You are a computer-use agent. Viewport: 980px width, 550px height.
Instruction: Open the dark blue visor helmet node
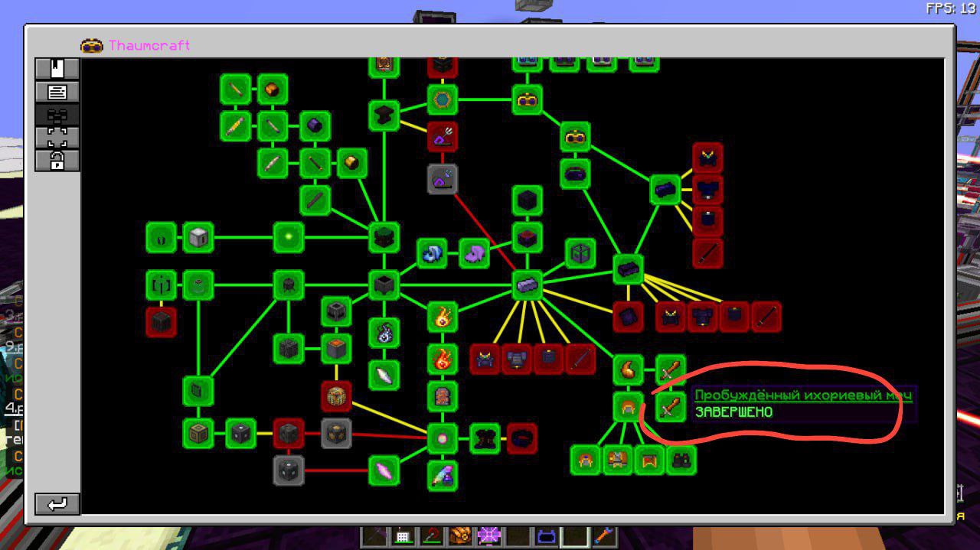(575, 174)
